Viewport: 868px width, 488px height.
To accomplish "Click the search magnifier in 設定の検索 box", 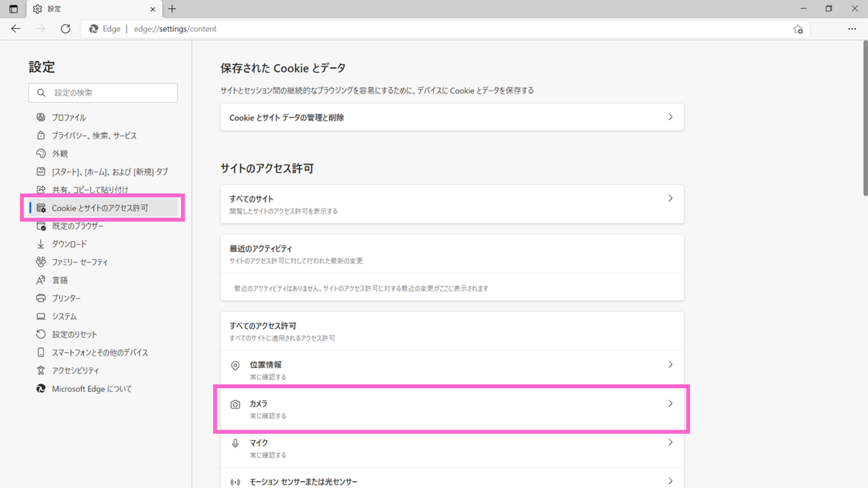I will [x=41, y=92].
